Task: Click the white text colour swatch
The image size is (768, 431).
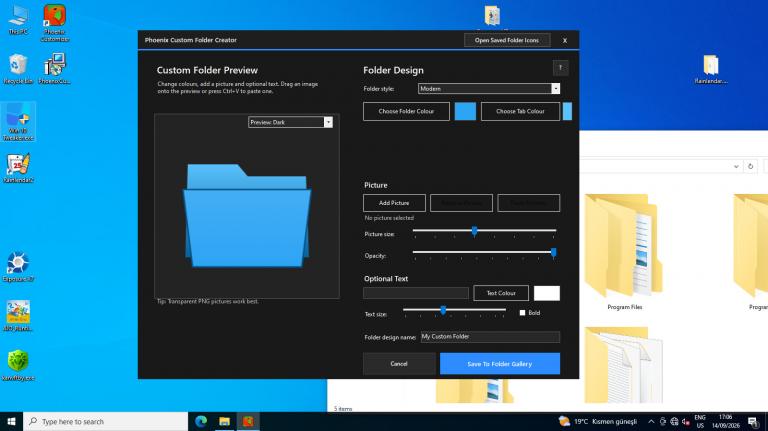Action: click(x=547, y=293)
